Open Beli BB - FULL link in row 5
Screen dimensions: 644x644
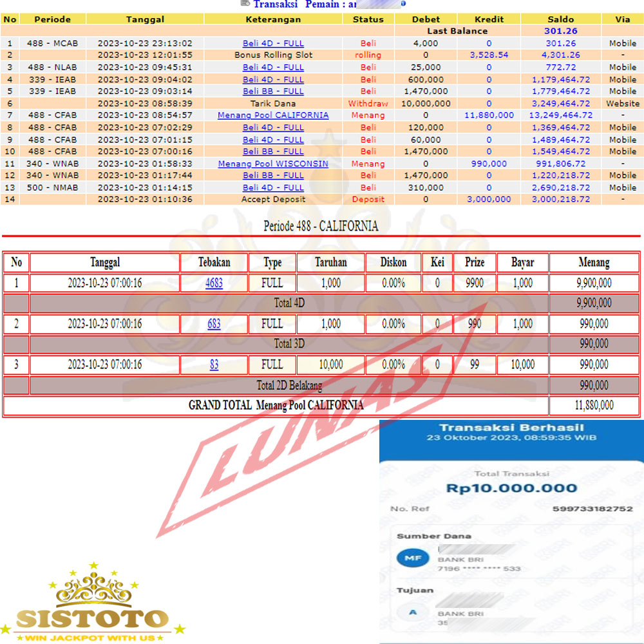tap(273, 91)
